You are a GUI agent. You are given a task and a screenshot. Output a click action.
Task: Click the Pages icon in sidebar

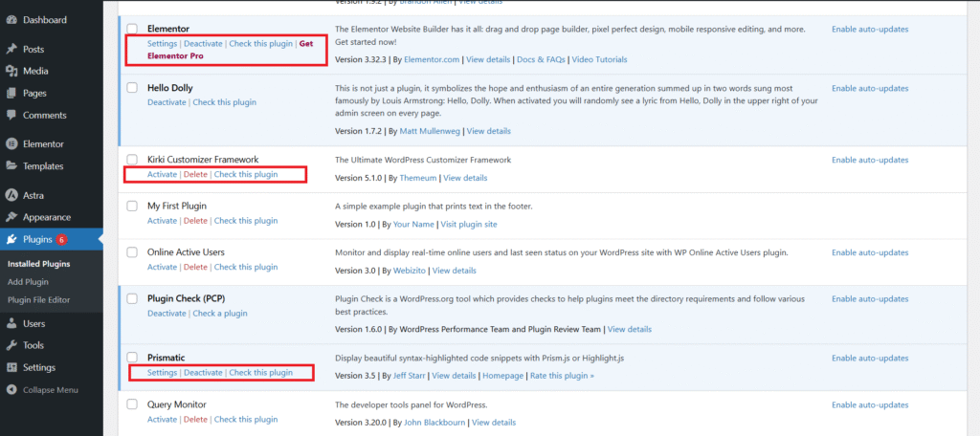(x=11, y=93)
